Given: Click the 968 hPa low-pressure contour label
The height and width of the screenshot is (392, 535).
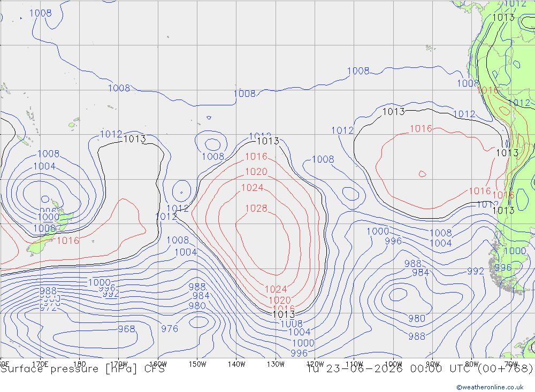Looking at the screenshot, I should coord(127,329).
